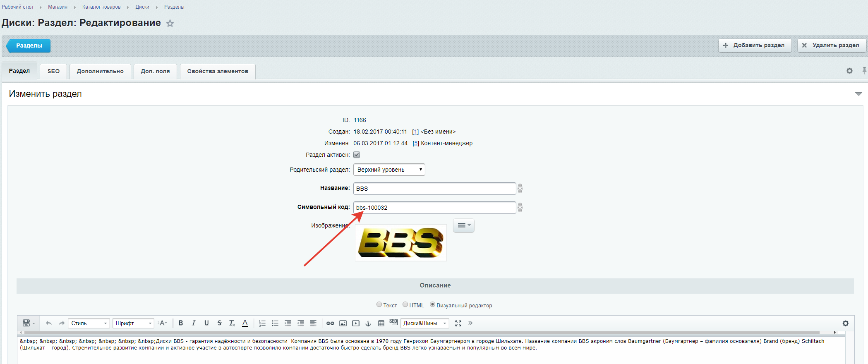
Task: Open creator user [1] link
Action: tap(415, 132)
